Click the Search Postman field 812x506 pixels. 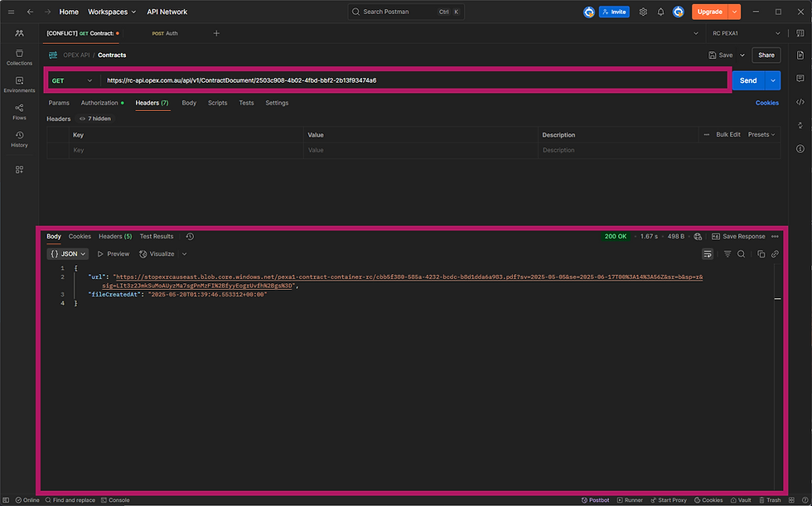406,12
